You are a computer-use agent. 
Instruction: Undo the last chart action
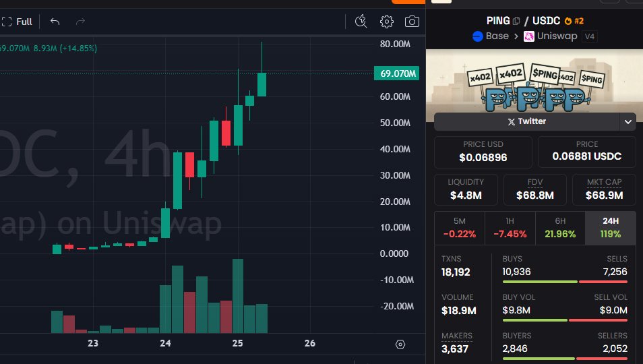[x=55, y=22]
